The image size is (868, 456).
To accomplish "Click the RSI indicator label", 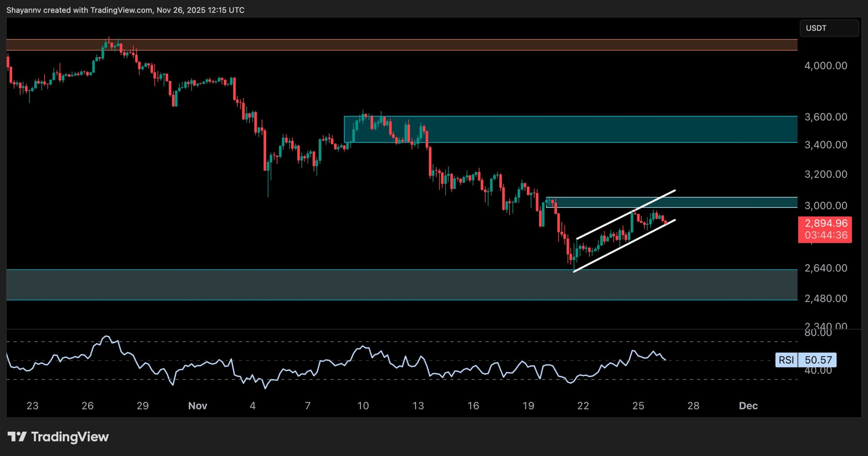I will (x=786, y=360).
